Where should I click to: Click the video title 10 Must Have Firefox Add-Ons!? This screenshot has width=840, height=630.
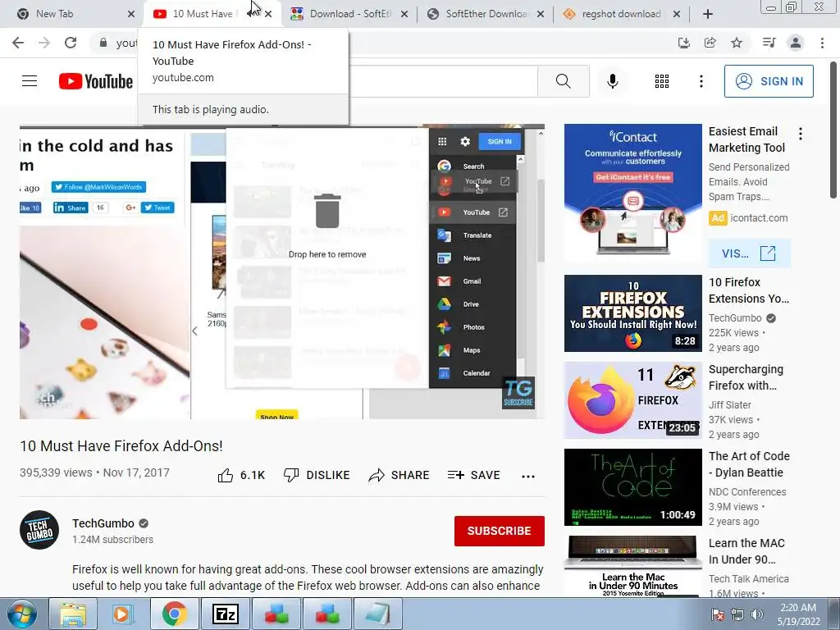click(121, 445)
